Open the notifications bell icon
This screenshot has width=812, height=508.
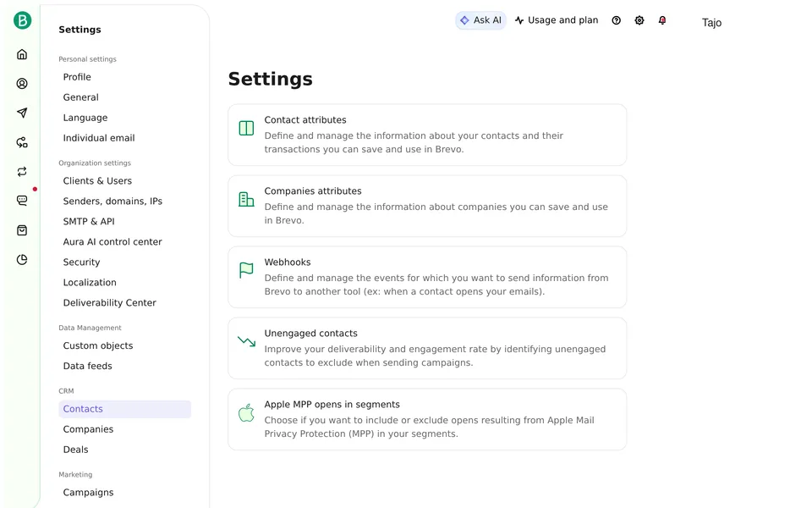coord(662,20)
